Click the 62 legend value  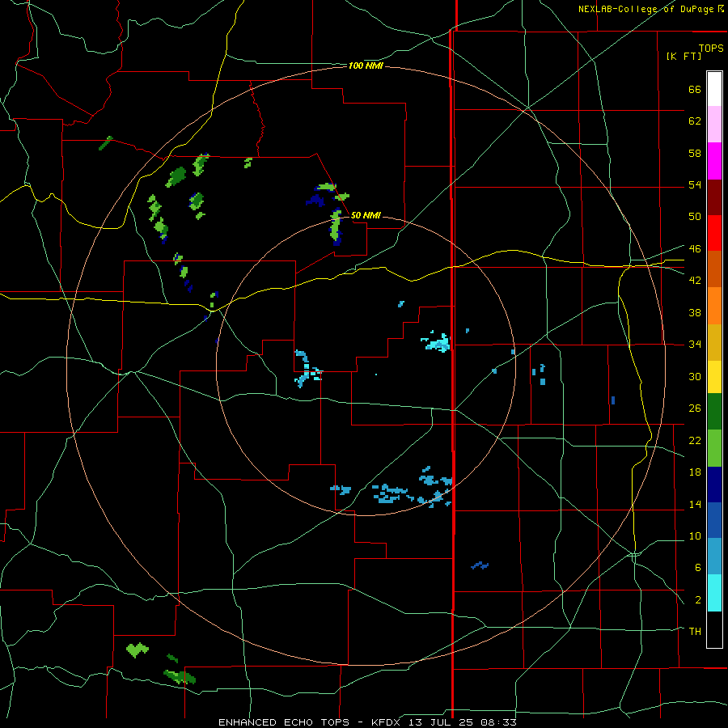[695, 121]
